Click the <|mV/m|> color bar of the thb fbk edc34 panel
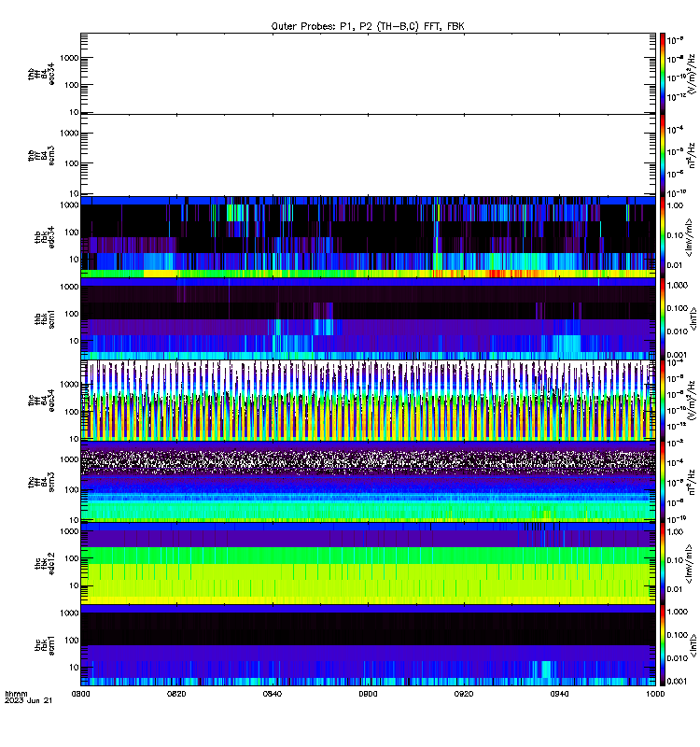Screen dimensions: 700x747 click(663, 237)
